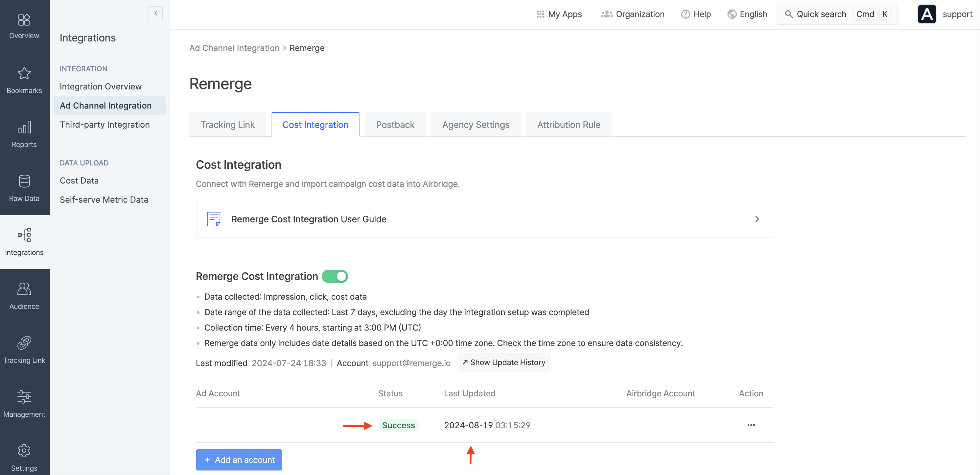Screen dimensions: 980x475
Task: Open Reports bar chart icon
Action: 24,127
